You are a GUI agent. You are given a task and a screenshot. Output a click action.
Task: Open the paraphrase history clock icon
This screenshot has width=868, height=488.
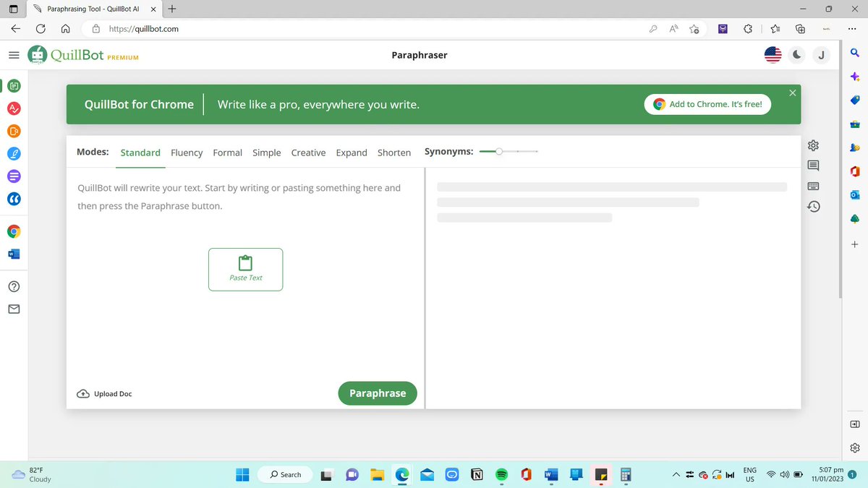(x=813, y=207)
